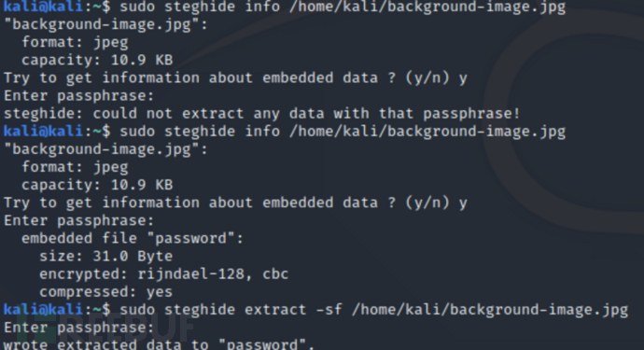Click the "encrypted: rijndael-128, cbc" line
This screenshot has height=350, width=644.
(x=164, y=274)
